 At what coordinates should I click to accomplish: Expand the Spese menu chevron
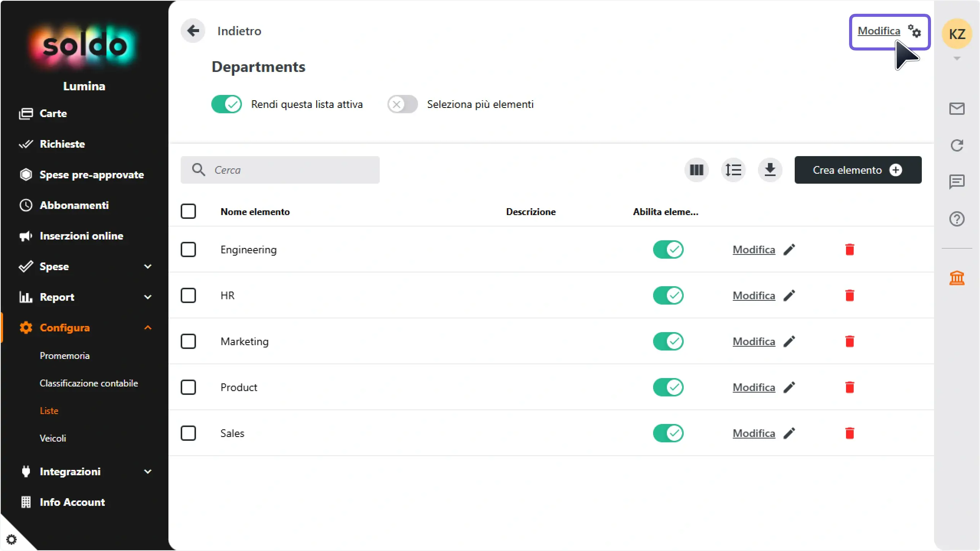(148, 266)
